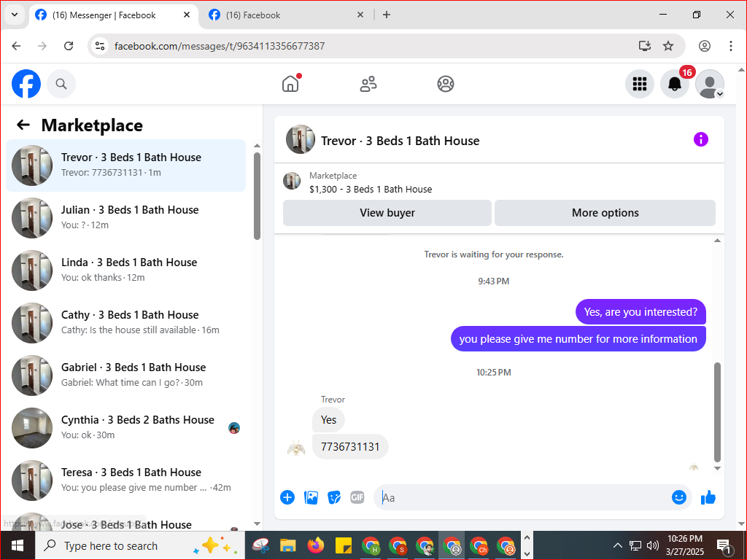Image resolution: width=747 pixels, height=560 pixels.
Task: Choose a sticker icon in composer
Action: click(x=334, y=497)
